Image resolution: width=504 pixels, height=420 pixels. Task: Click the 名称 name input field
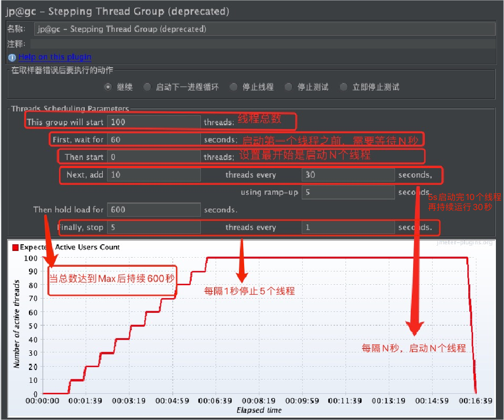[x=265, y=29]
